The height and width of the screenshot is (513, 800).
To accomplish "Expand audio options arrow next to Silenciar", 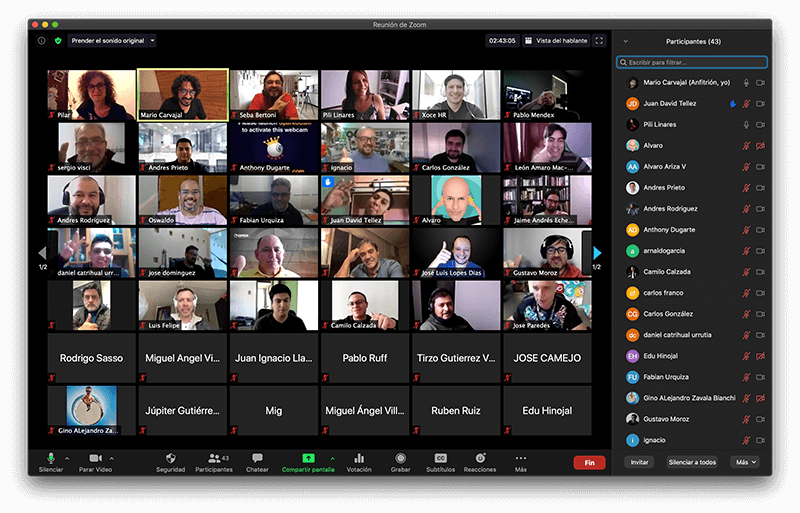I will click(x=67, y=458).
